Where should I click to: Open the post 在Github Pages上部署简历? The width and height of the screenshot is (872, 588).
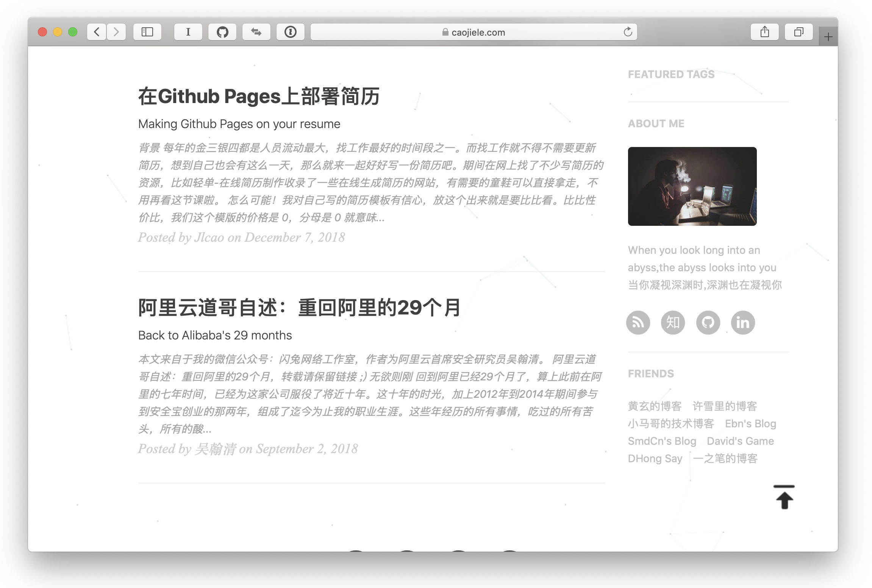pyautogui.click(x=260, y=97)
